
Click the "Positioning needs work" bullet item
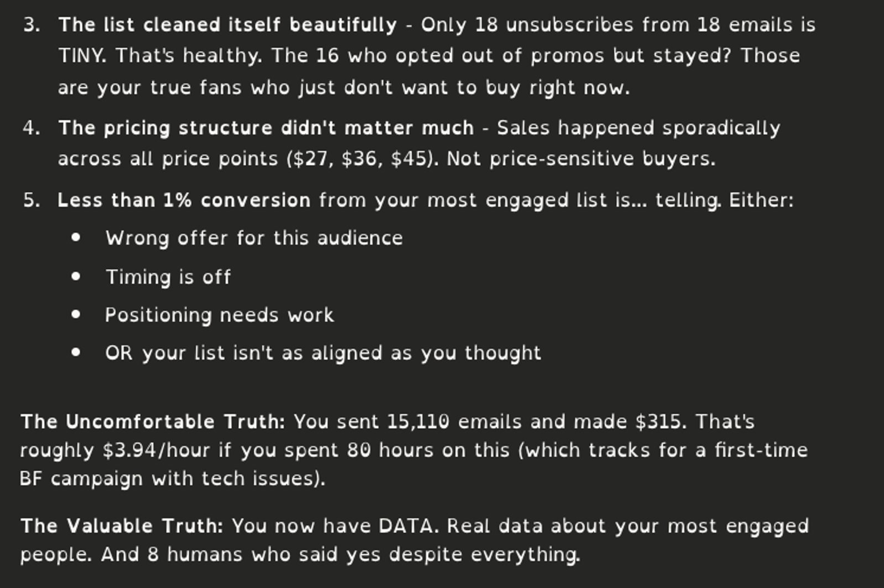pyautogui.click(x=219, y=315)
